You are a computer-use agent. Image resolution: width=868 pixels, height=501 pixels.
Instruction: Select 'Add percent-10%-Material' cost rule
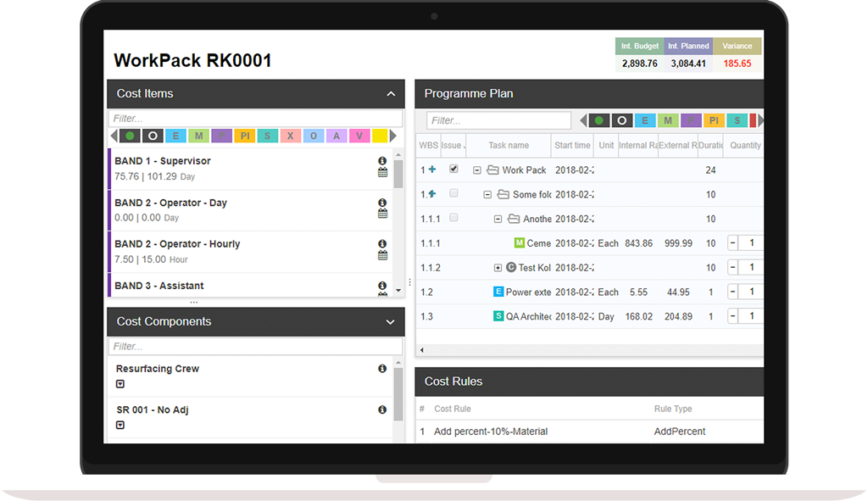pos(491,431)
